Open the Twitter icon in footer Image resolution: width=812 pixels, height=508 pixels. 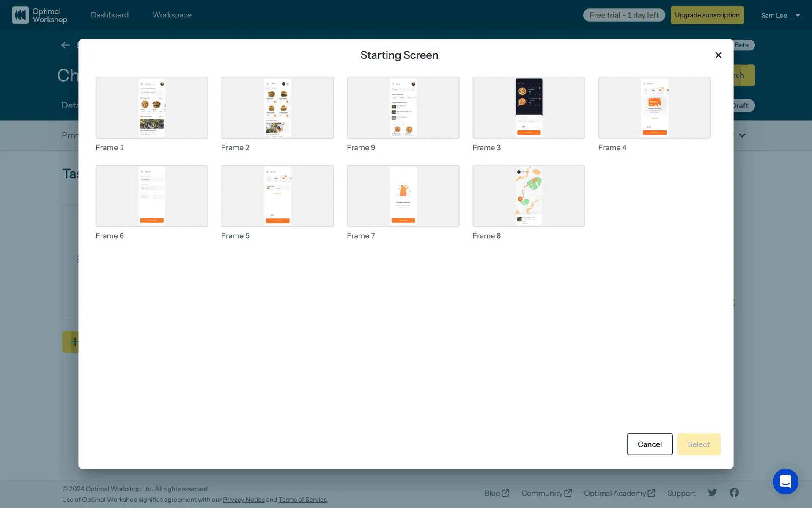tap(713, 492)
